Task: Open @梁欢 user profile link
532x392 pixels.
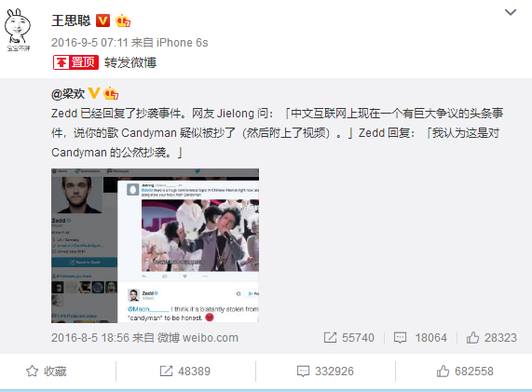Action: [68, 94]
